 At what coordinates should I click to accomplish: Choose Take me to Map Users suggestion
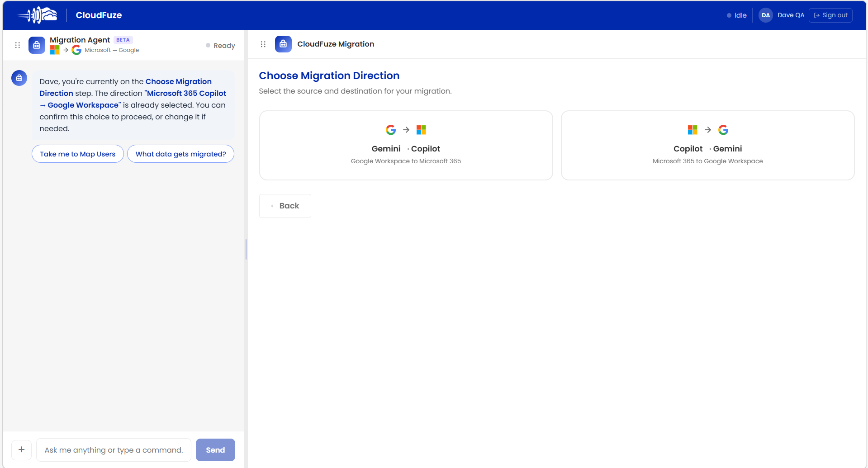(x=78, y=154)
